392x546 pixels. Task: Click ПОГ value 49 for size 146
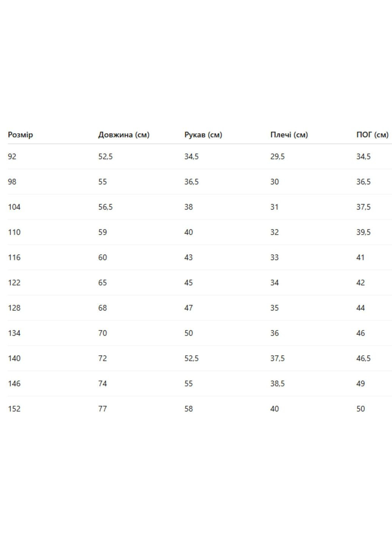point(361,384)
